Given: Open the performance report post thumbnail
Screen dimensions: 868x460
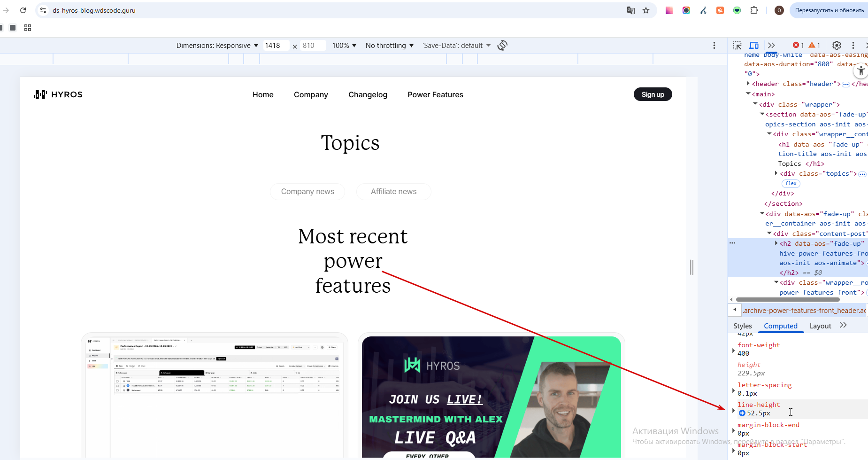Looking at the screenshot, I should 215,396.
